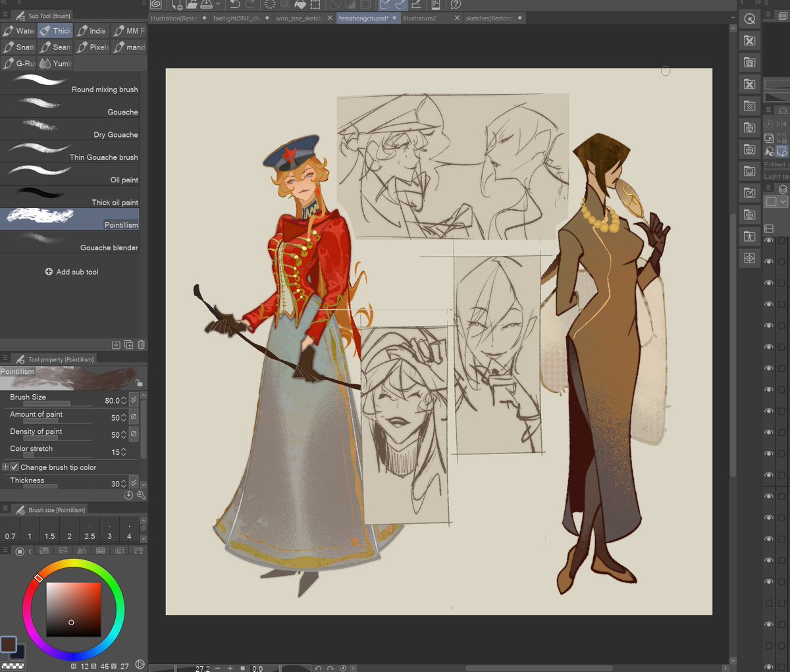Select brush size preset 0.7
This screenshot has height=672, width=790.
tap(11, 530)
